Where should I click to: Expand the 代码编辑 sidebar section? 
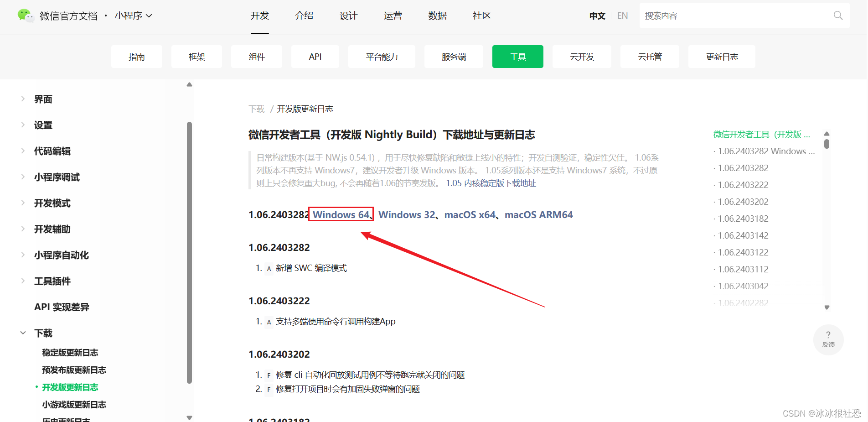coord(52,151)
